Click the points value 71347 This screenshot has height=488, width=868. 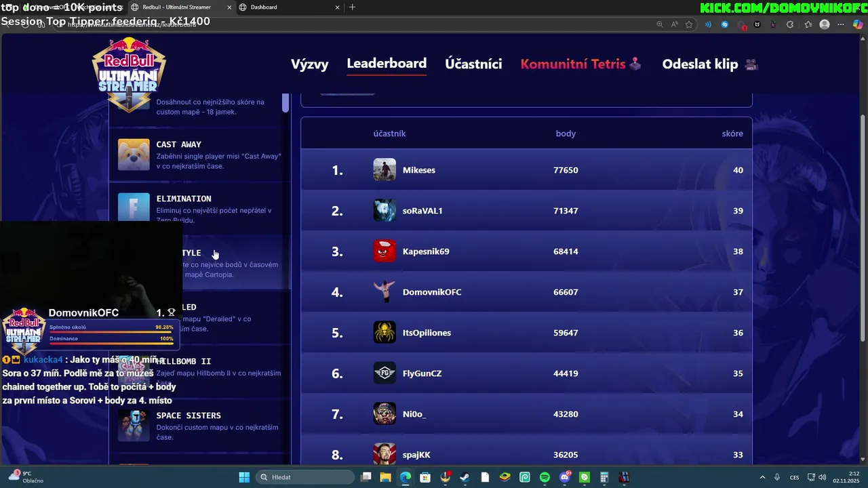566,211
